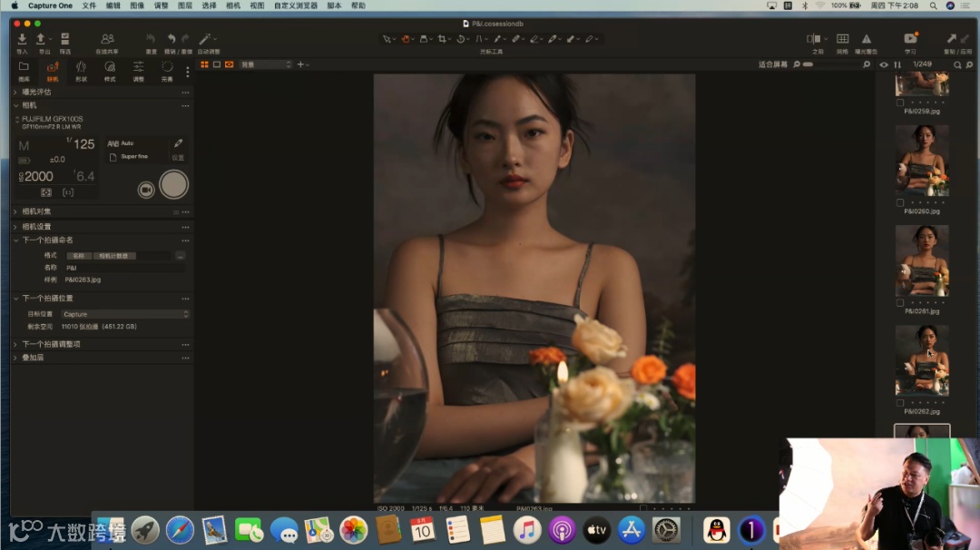Click the round shutter capture button
The height and width of the screenshot is (550, 980).
tap(173, 185)
